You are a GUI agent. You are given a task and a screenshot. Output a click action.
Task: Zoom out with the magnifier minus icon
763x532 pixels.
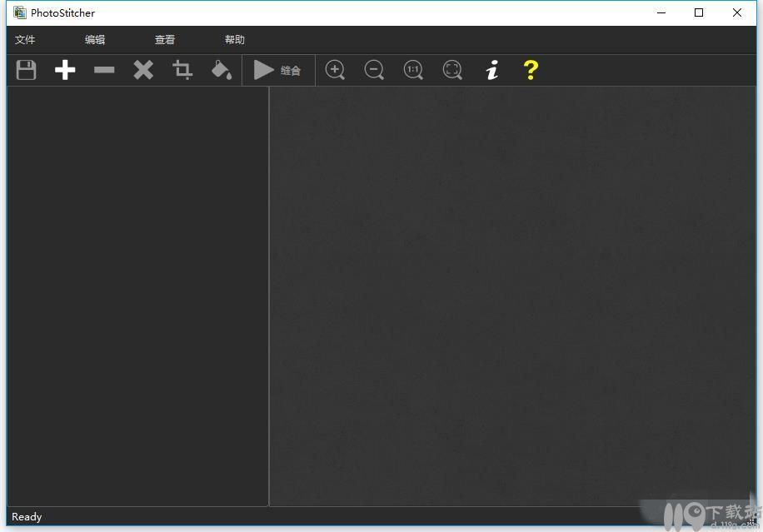coord(374,70)
